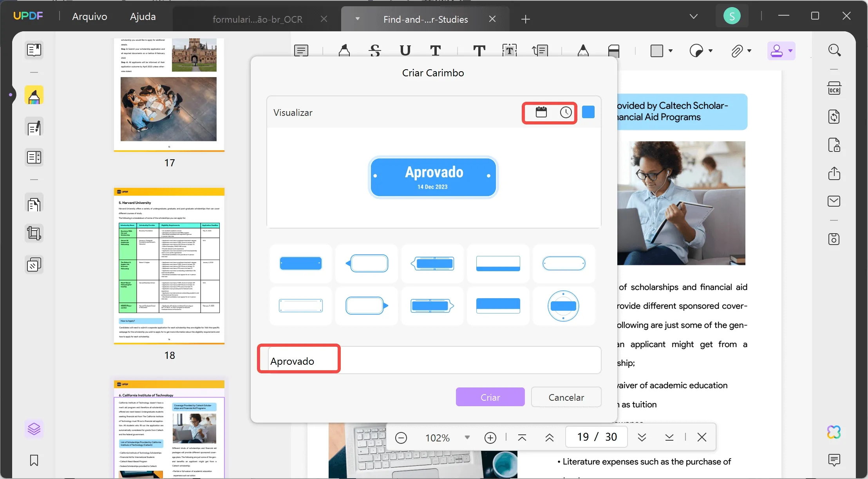Image resolution: width=868 pixels, height=479 pixels.
Task: Select the Highlighter tool in top toolbar
Action: 344,50
